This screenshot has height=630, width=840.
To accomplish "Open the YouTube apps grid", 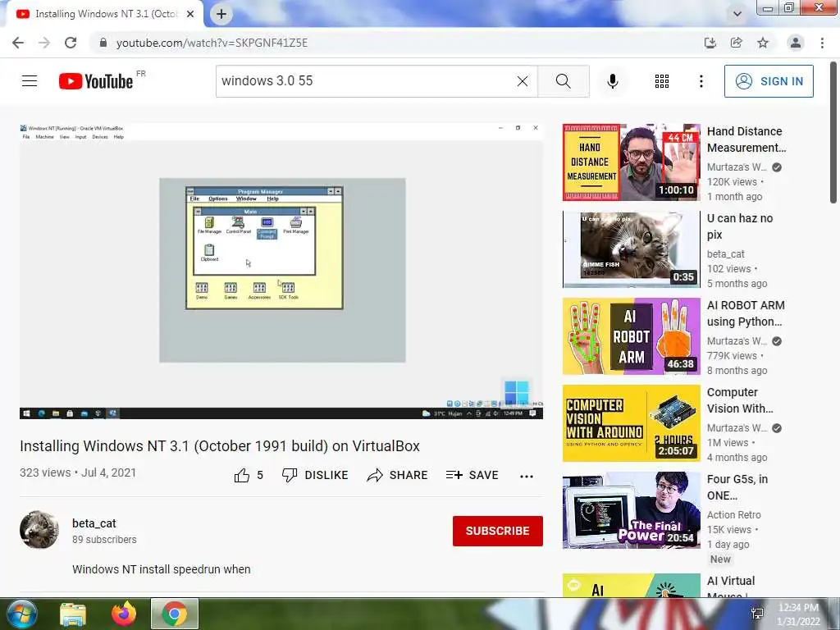I will tap(662, 81).
